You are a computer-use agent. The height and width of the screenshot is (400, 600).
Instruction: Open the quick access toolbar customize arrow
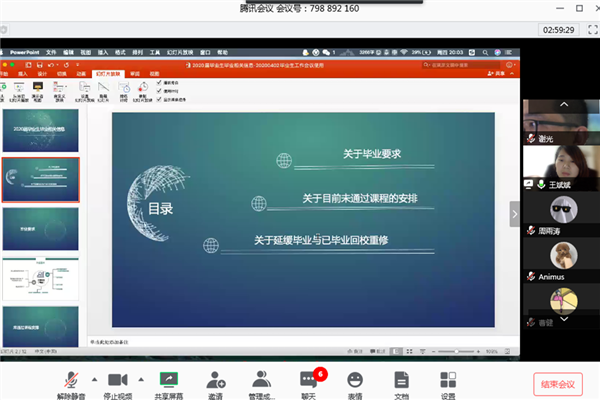(x=78, y=65)
